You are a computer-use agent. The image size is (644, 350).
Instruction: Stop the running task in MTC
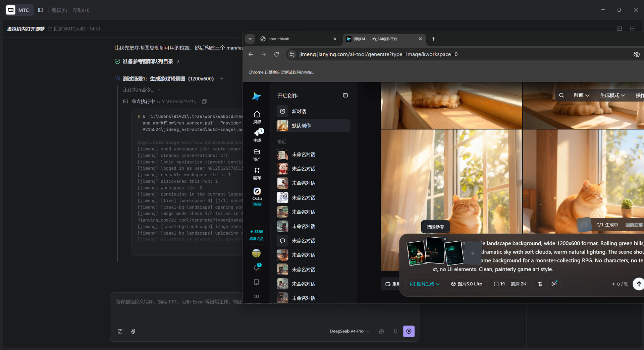[x=409, y=331]
